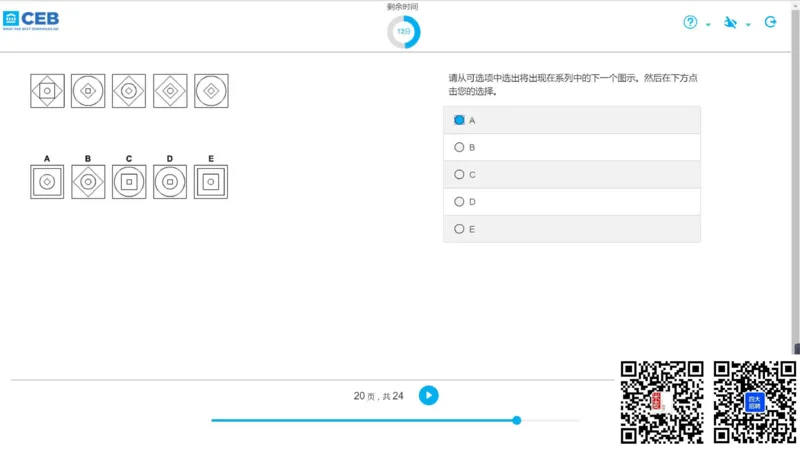Click answer figure A thumbnail
The image size is (800, 450).
point(47,182)
